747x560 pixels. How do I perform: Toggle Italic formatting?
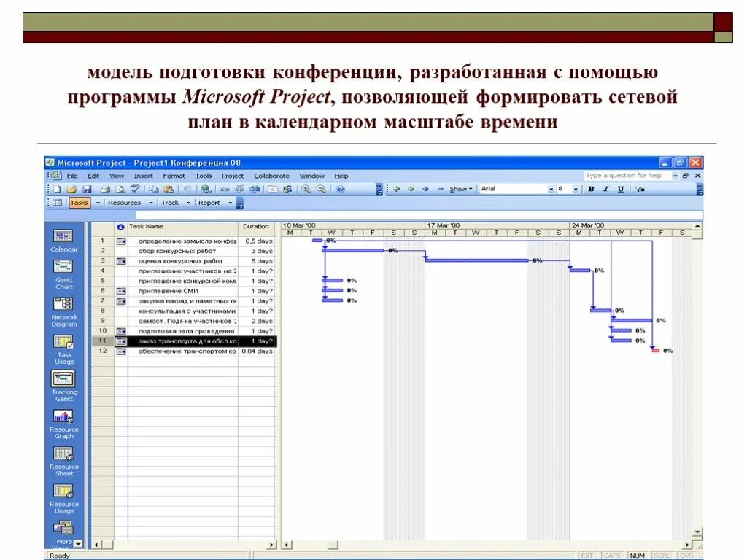(606, 189)
